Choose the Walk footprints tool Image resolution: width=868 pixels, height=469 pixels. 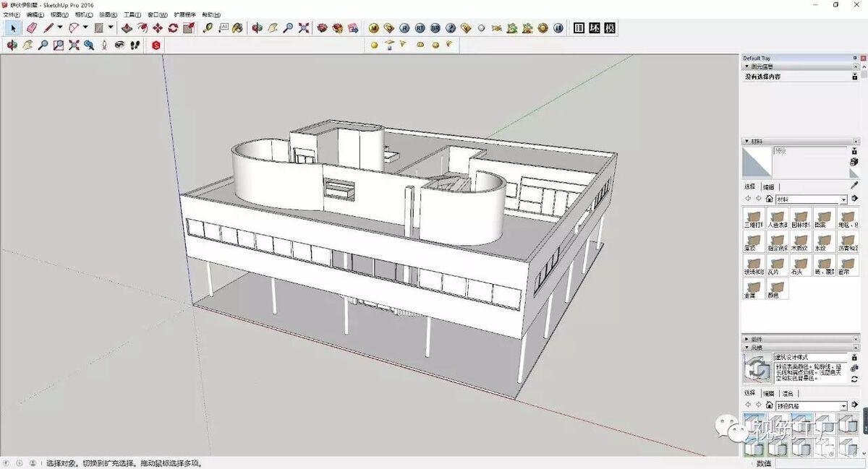click(x=135, y=45)
